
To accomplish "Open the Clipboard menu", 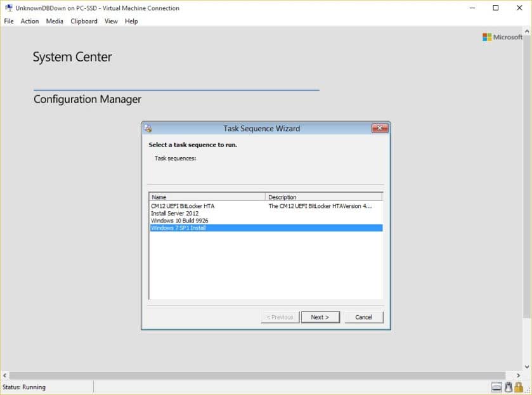I will 83,21.
